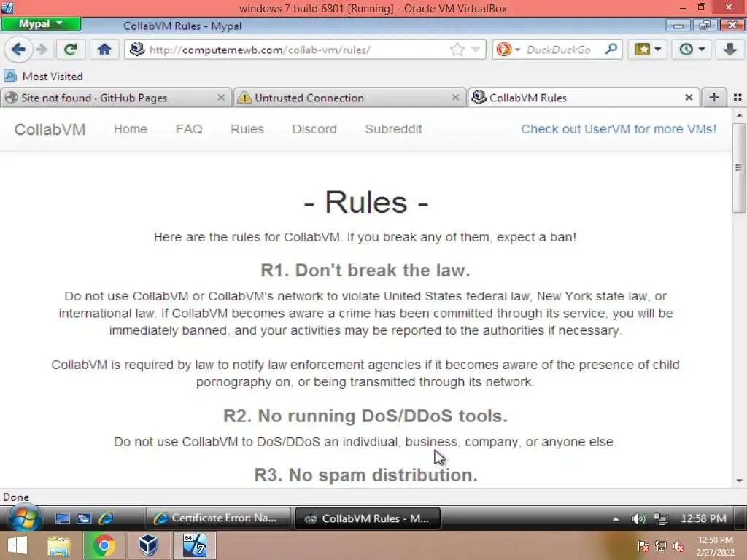The image size is (747, 560).
Task: Click the guest Switch Windows quick launch icon
Action: 85,518
